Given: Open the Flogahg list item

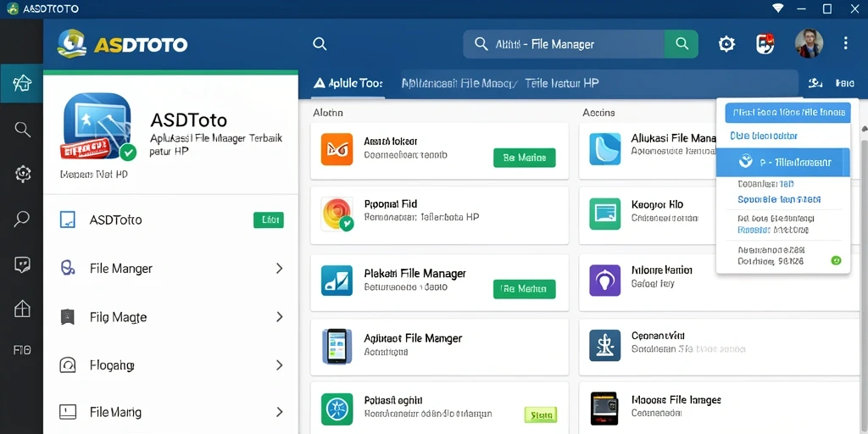Looking at the screenshot, I should point(170,365).
